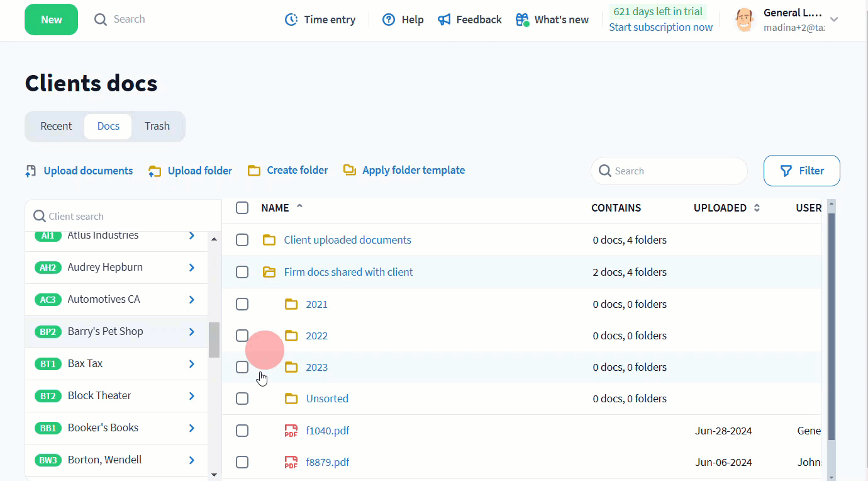
Task: Click the Time entry clock icon
Action: (x=291, y=20)
